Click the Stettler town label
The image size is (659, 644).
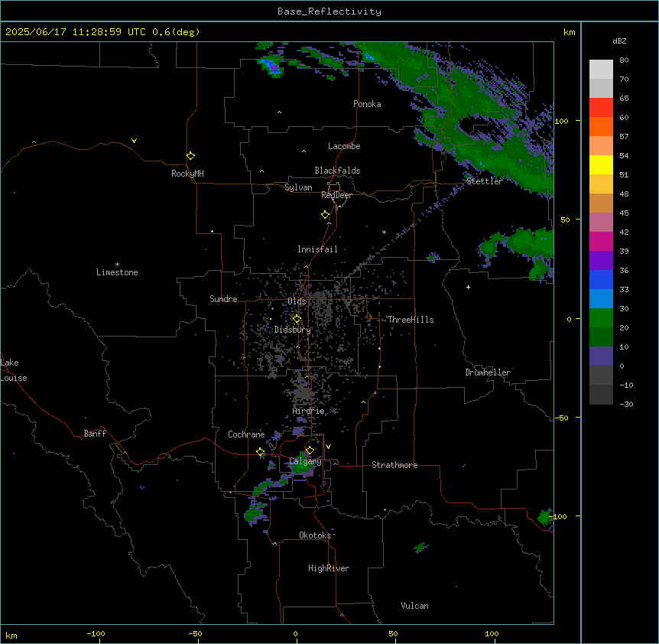[x=485, y=181]
